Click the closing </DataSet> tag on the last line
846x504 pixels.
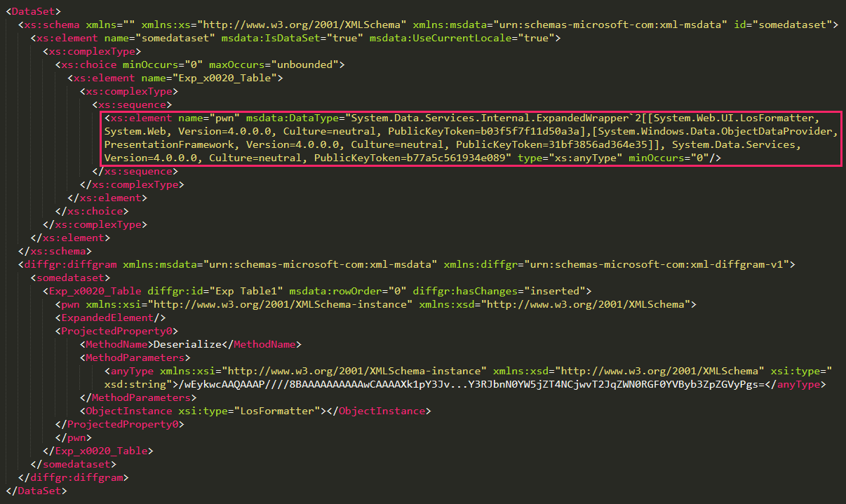[x=36, y=491]
